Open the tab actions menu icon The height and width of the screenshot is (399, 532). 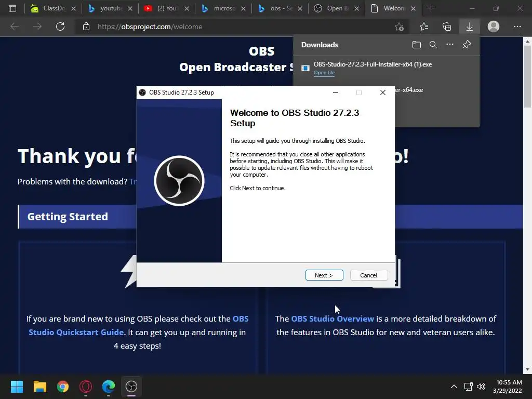pyautogui.click(x=12, y=8)
